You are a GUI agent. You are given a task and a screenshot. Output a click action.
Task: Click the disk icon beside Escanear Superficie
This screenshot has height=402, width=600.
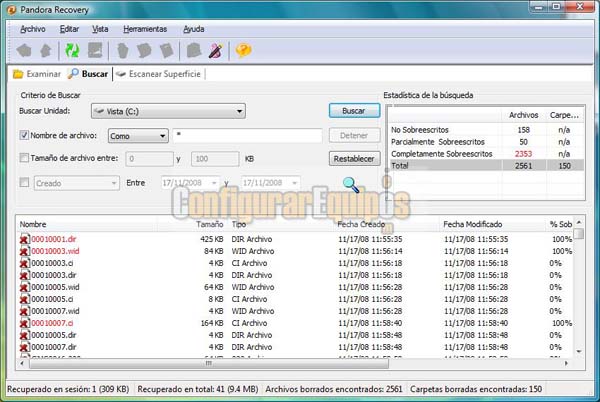point(121,74)
